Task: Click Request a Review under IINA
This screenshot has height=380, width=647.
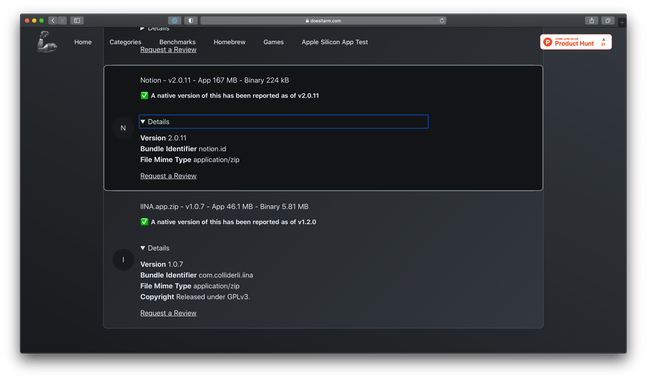Action: click(168, 313)
